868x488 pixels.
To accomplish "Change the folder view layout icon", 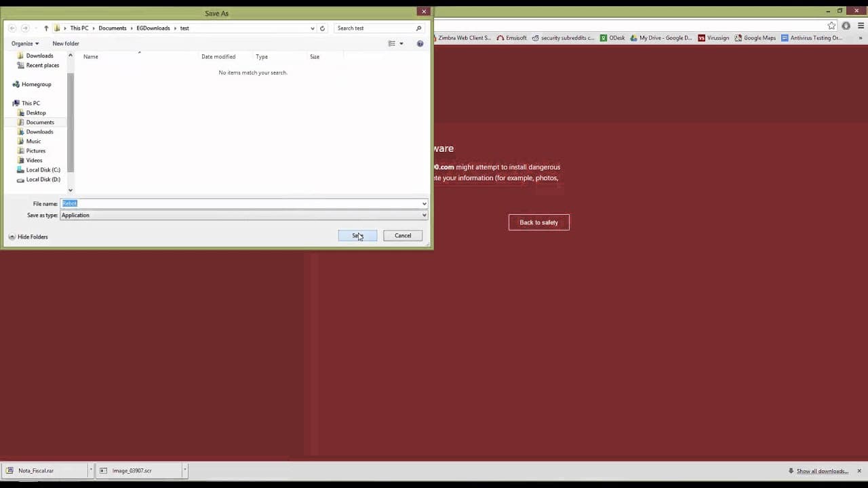I will (x=391, y=43).
